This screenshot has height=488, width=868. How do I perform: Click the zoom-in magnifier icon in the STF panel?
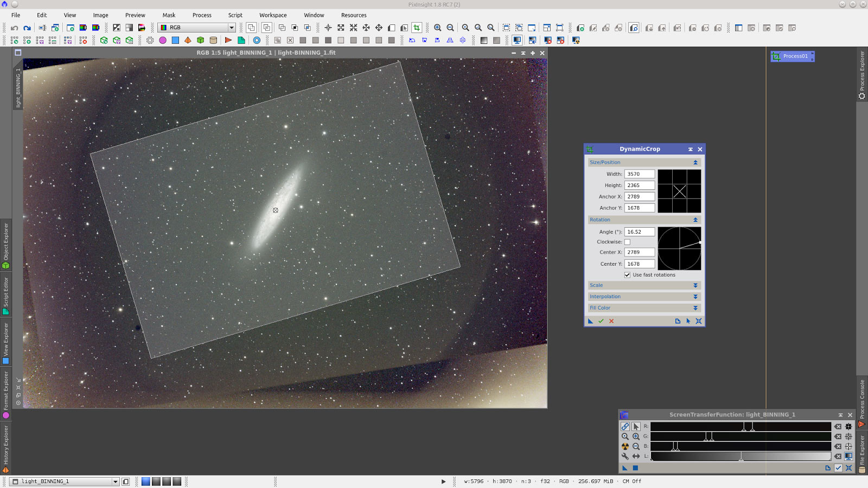pyautogui.click(x=636, y=436)
